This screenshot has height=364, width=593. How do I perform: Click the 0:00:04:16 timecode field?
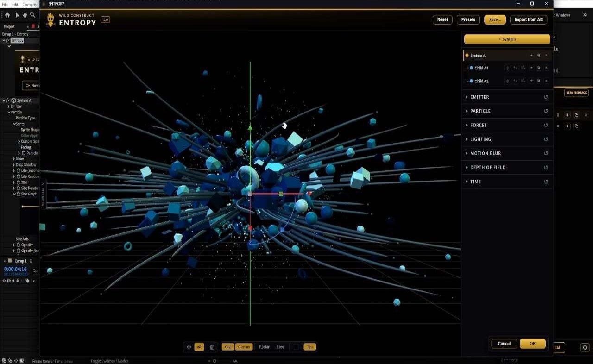[15, 269]
